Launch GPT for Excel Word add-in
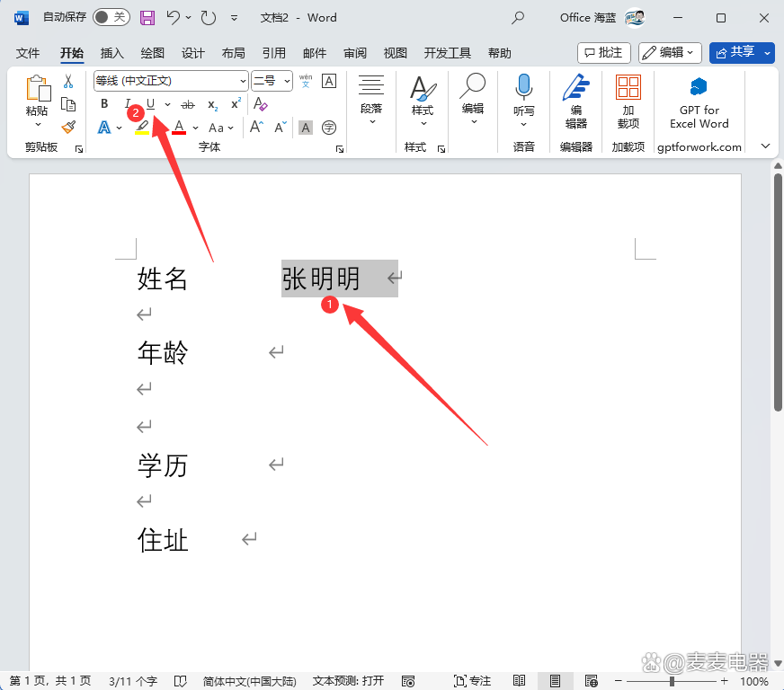The image size is (784, 690). pos(699,102)
